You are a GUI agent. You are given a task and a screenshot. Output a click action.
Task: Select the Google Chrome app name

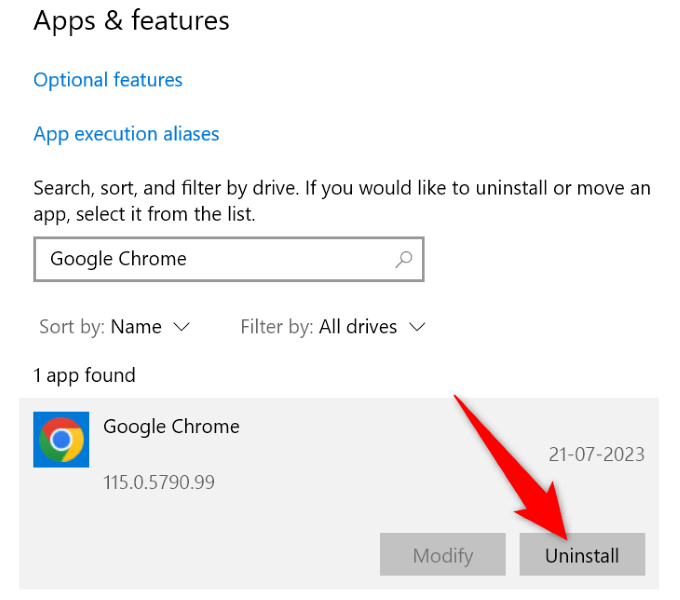(x=171, y=426)
